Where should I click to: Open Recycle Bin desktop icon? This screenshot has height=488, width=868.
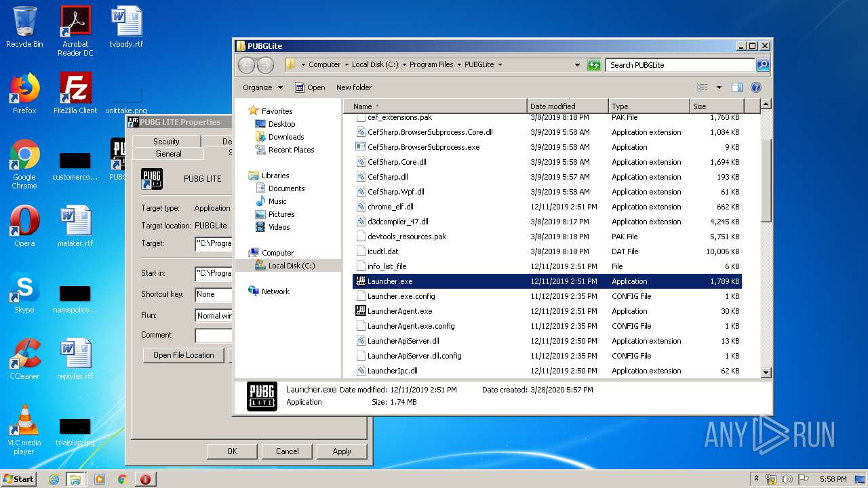[24, 27]
